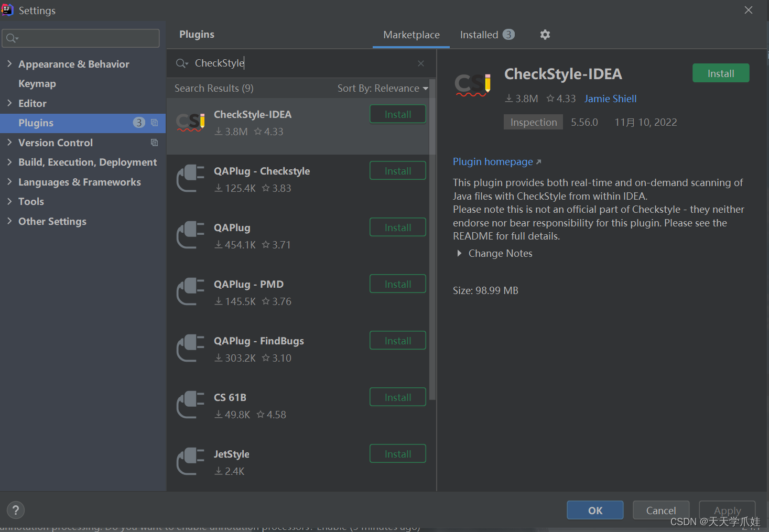Install the CS 61B plugin
Image resolution: width=769 pixels, height=532 pixels.
click(398, 397)
